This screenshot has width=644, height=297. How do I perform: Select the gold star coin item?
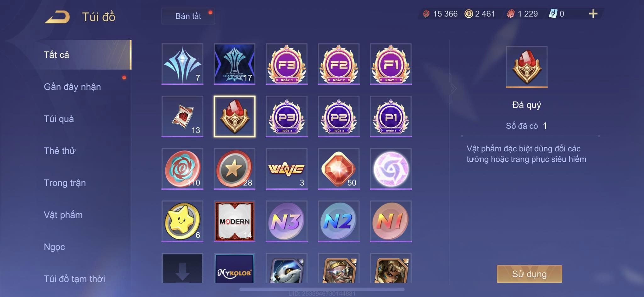[235, 169]
